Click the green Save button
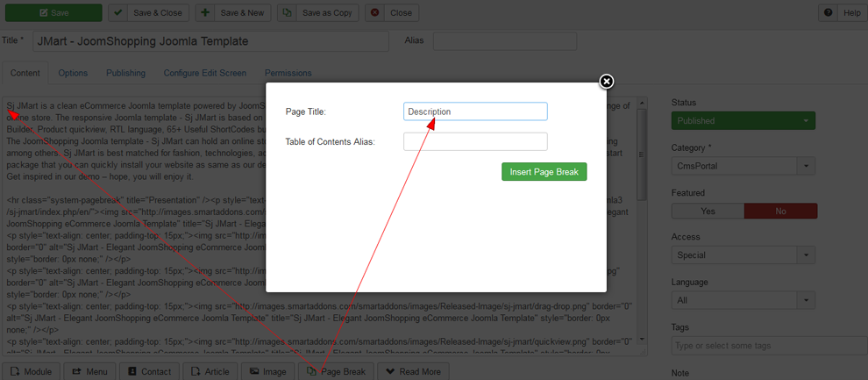Viewport: 868px width, 380px height. 53,13
